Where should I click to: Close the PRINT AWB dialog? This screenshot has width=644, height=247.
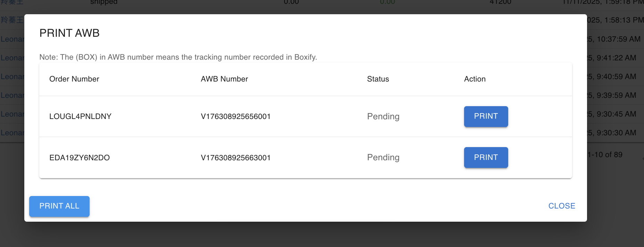(561, 206)
